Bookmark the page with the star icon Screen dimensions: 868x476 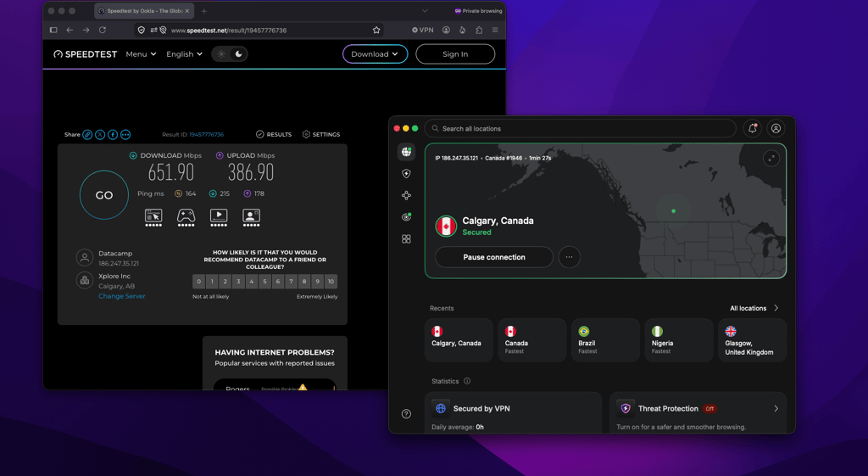[x=376, y=30]
